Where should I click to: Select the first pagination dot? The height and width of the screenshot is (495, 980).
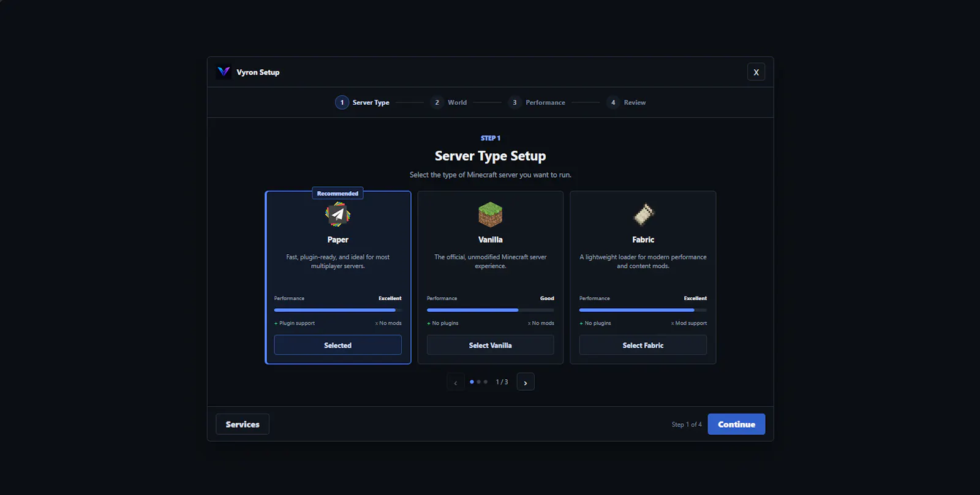(472, 382)
